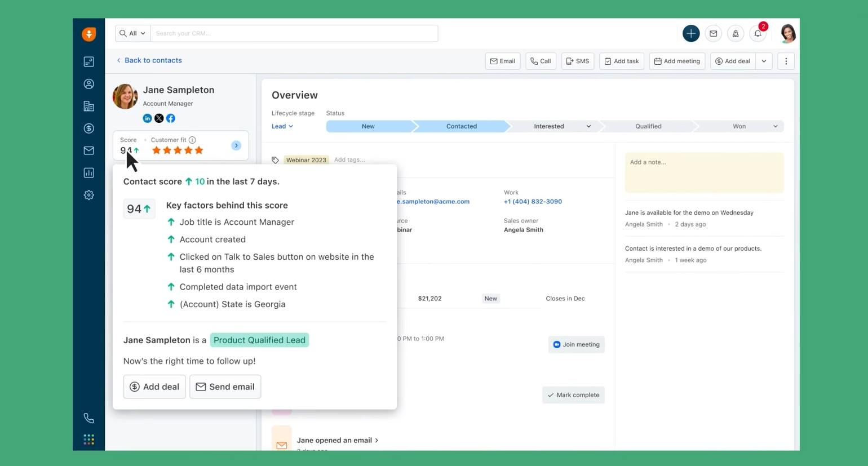Click the Closes in Dec text
The width and height of the screenshot is (868, 466).
pos(565,299)
